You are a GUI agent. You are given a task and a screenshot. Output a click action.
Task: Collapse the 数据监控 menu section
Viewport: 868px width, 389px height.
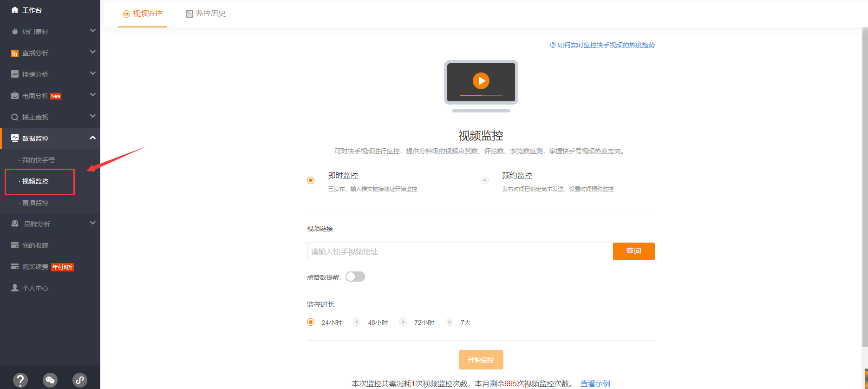pyautogui.click(x=92, y=138)
